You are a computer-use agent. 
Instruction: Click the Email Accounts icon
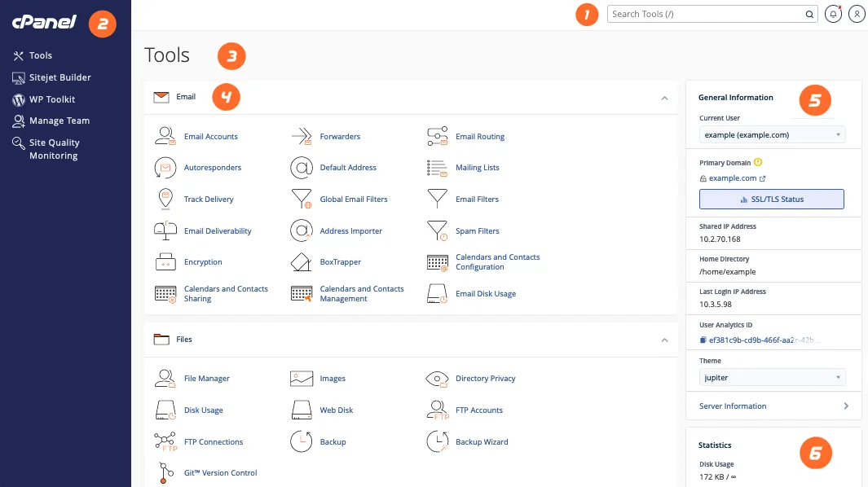pos(165,136)
